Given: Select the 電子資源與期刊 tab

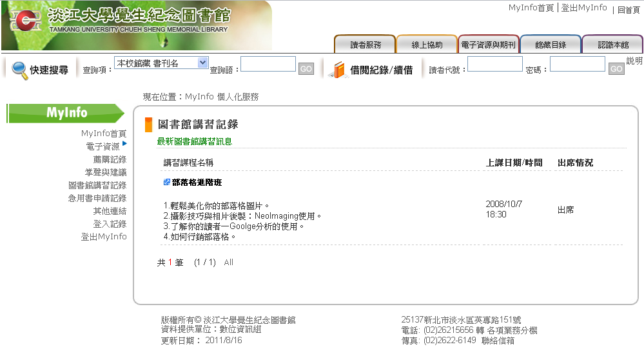Looking at the screenshot, I should point(489,45).
